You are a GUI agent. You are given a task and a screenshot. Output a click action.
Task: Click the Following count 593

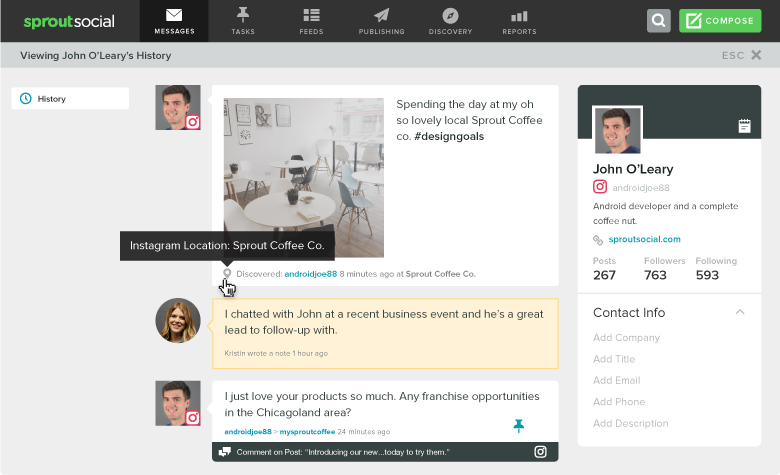[707, 275]
